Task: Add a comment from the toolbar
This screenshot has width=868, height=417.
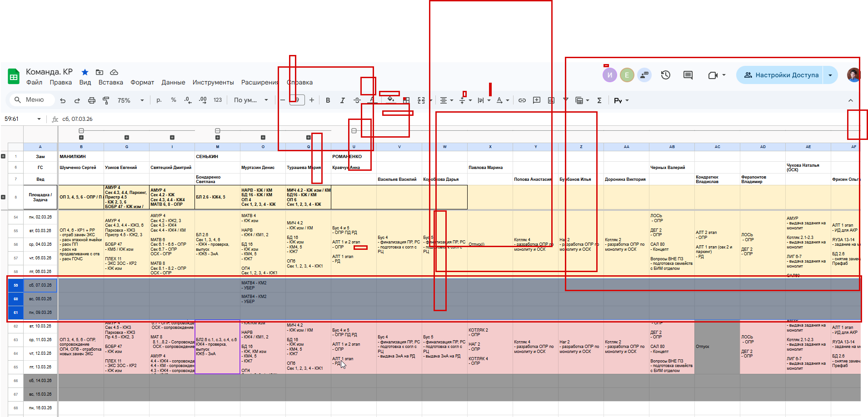Action: click(537, 100)
